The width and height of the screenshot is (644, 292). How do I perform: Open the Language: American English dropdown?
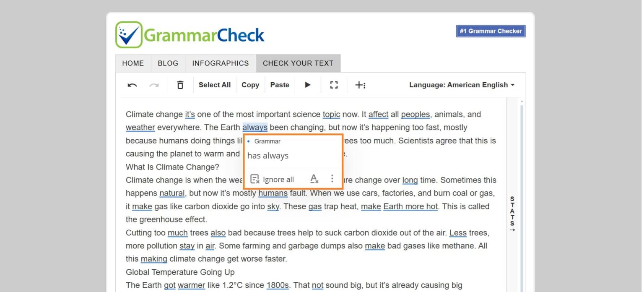coord(461,85)
